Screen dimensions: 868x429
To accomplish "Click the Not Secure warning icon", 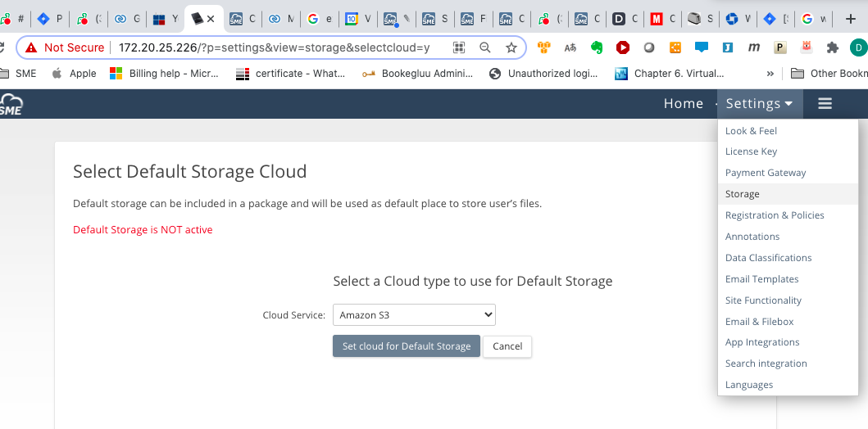I will [31, 47].
